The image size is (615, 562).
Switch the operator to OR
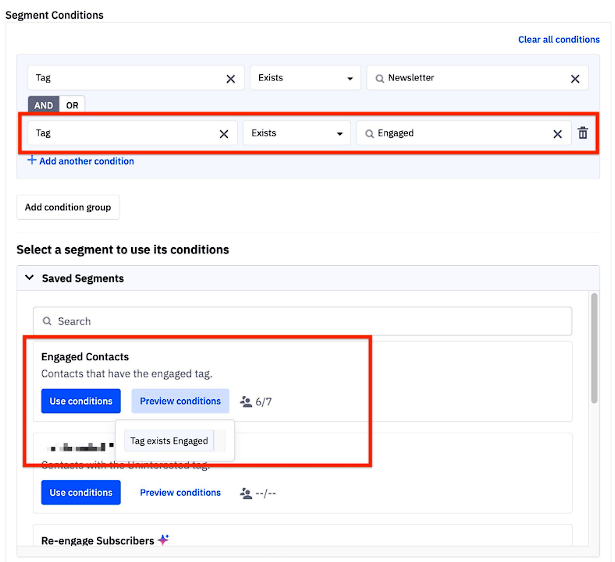tap(72, 105)
